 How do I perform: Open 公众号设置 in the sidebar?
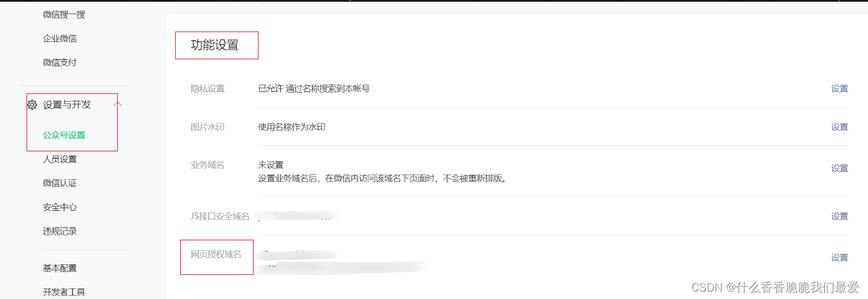pyautogui.click(x=64, y=135)
